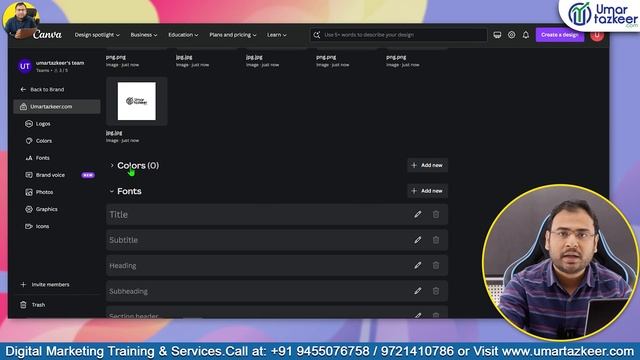
Task: Select the Heading font row
Action: (277, 265)
